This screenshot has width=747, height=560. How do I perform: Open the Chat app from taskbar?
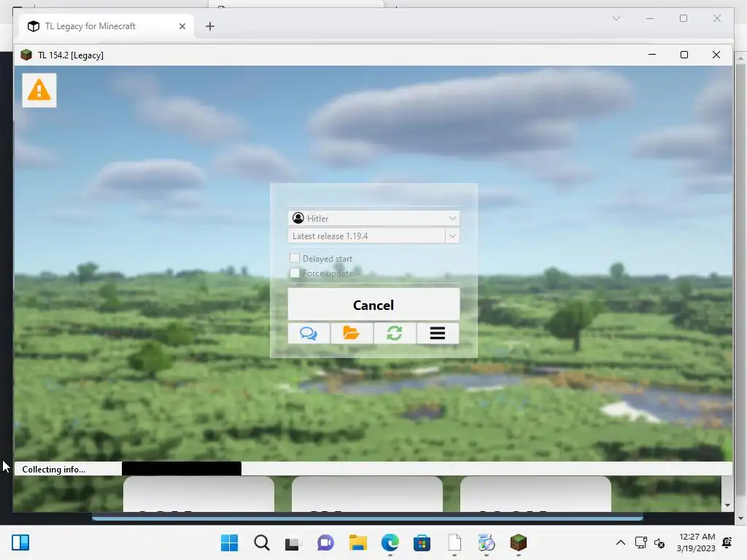click(x=325, y=542)
